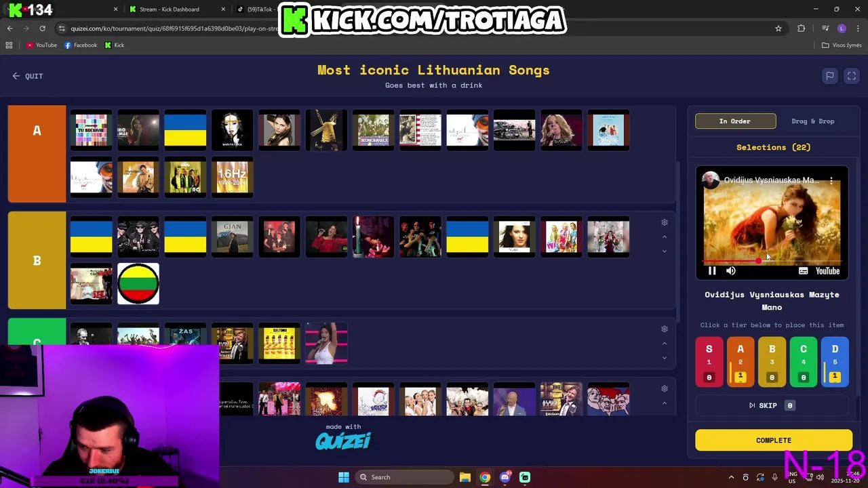
Task: Select the B tier label
Action: (37, 260)
